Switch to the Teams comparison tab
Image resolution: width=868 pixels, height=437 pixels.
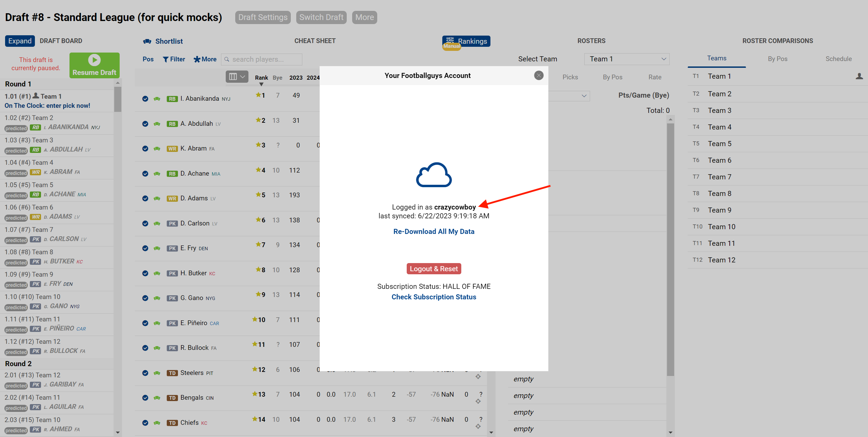pyautogui.click(x=716, y=58)
